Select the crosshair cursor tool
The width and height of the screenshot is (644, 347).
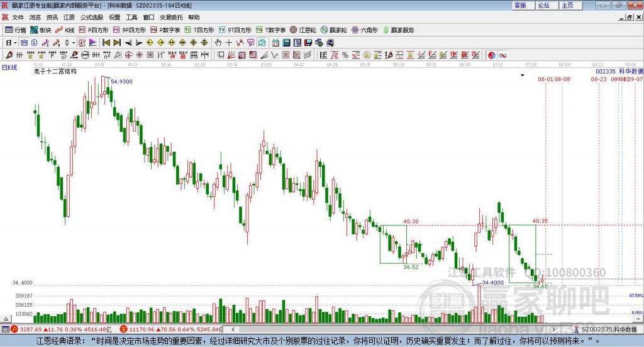click(229, 43)
